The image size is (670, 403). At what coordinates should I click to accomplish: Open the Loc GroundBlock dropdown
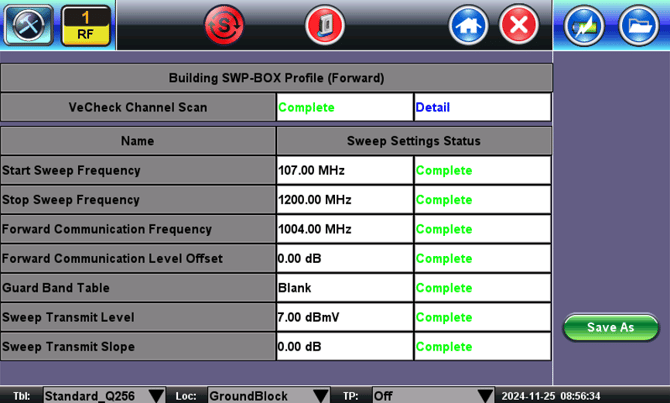pyautogui.click(x=268, y=396)
